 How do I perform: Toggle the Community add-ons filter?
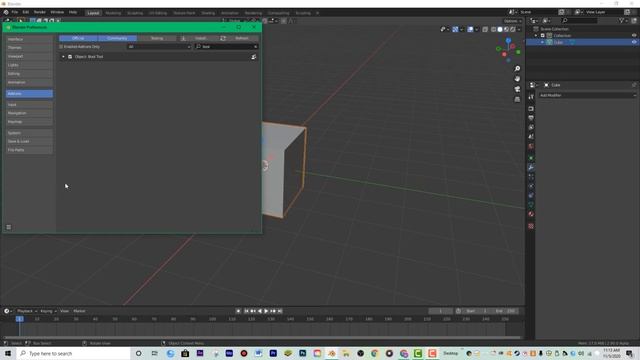pyautogui.click(x=117, y=38)
